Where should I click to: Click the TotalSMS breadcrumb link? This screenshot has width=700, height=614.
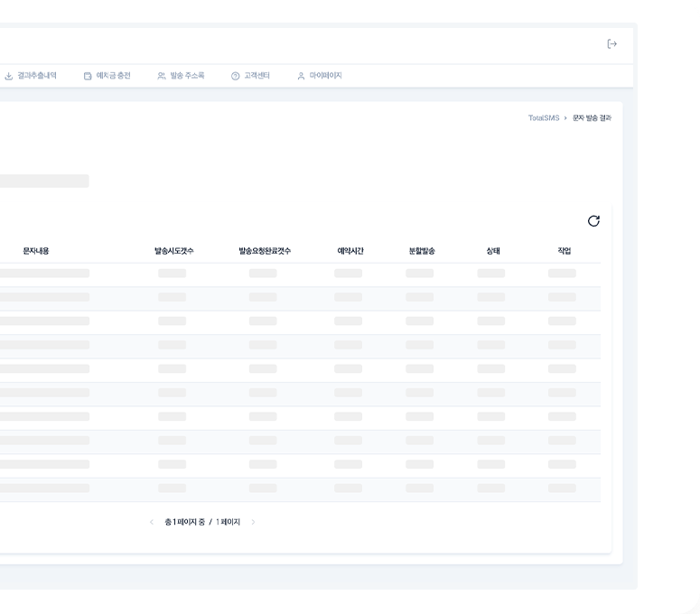click(x=544, y=118)
